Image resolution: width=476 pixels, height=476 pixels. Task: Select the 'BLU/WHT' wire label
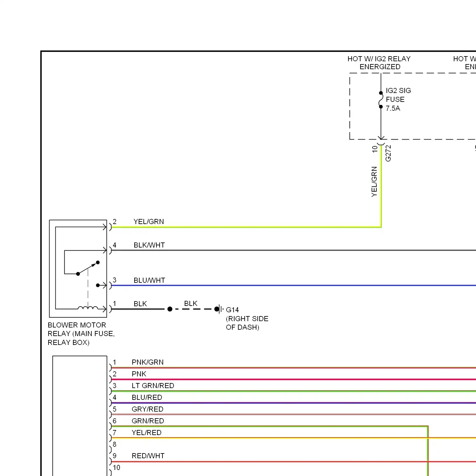[x=149, y=280]
